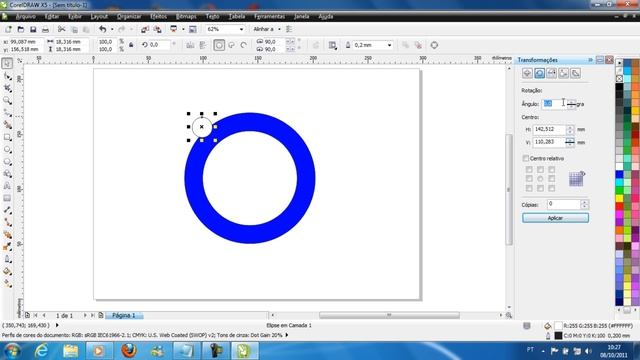Click the Open file icon
This screenshot has width=640, height=360.
(20, 29)
